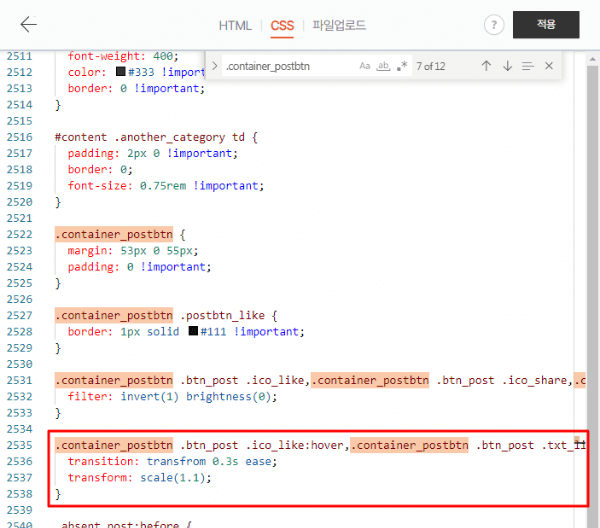Screen dimensions: 600x528
Task: Click 'border: 0;' on line 2518
Action: click(x=100, y=169)
